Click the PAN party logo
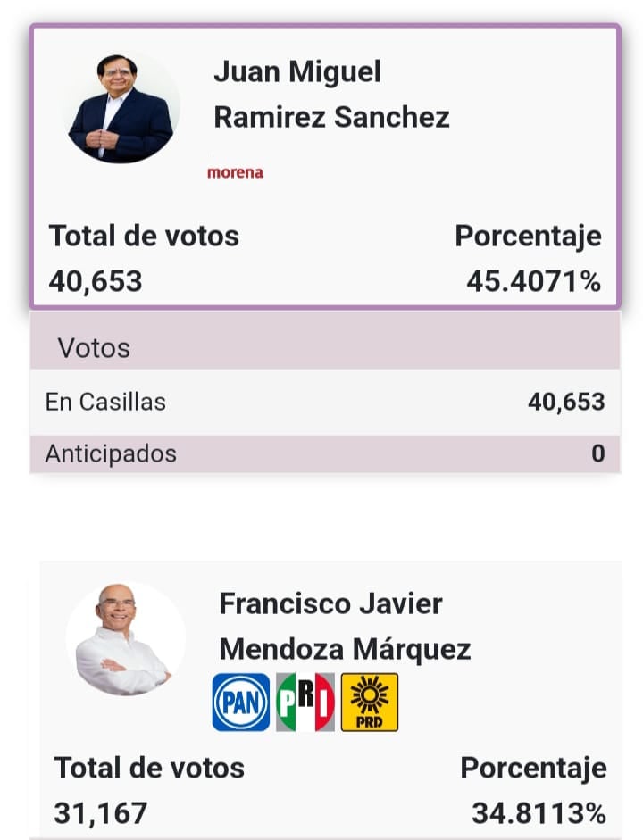The image size is (643, 840). [x=240, y=702]
